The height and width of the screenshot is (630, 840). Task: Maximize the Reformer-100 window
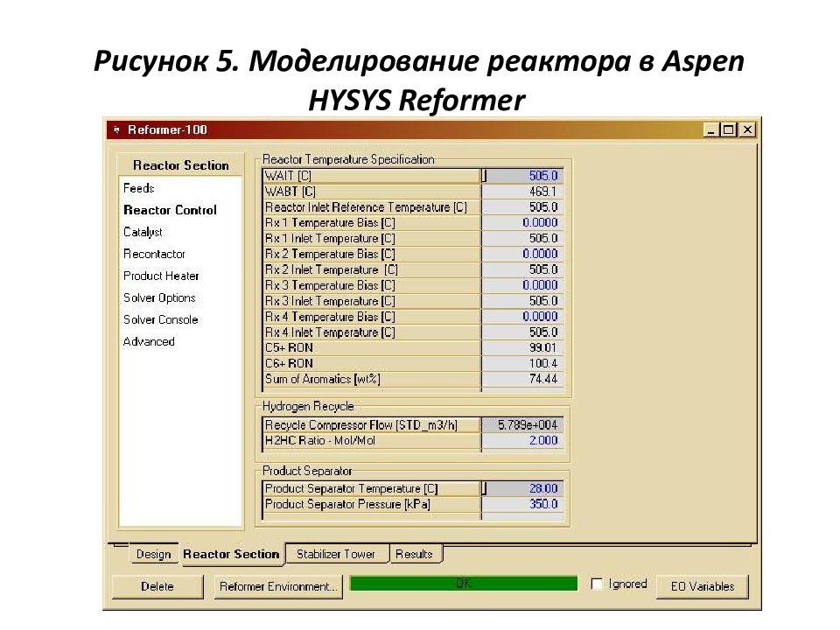click(x=729, y=130)
